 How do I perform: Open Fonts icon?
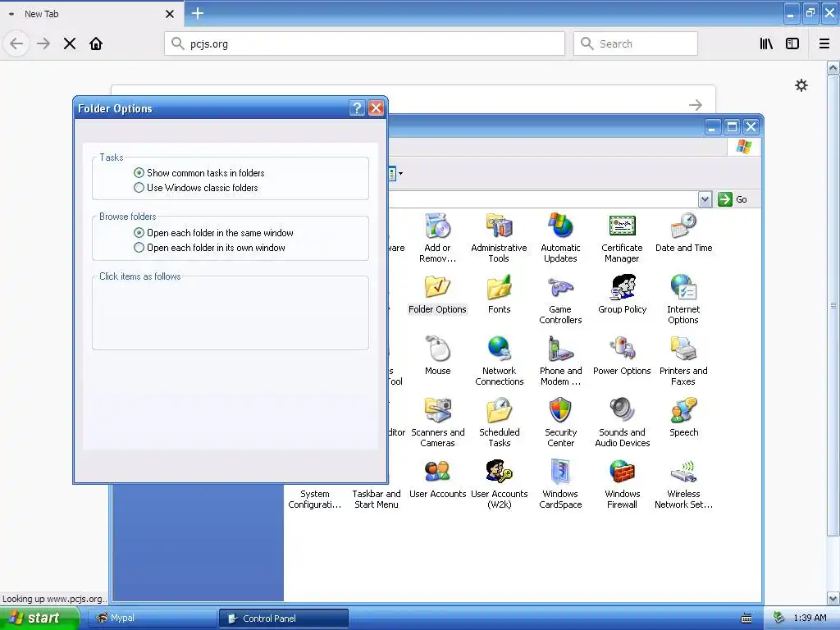[499, 294]
